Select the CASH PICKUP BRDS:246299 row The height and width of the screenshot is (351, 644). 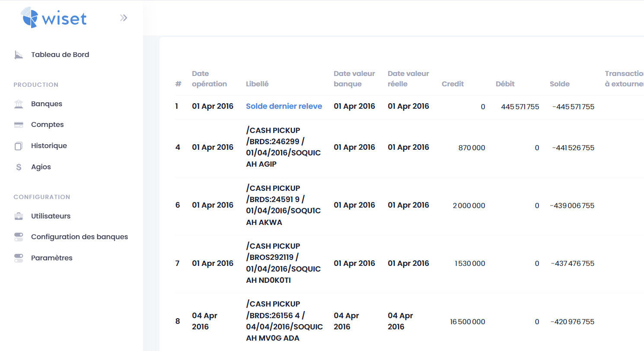click(283, 147)
